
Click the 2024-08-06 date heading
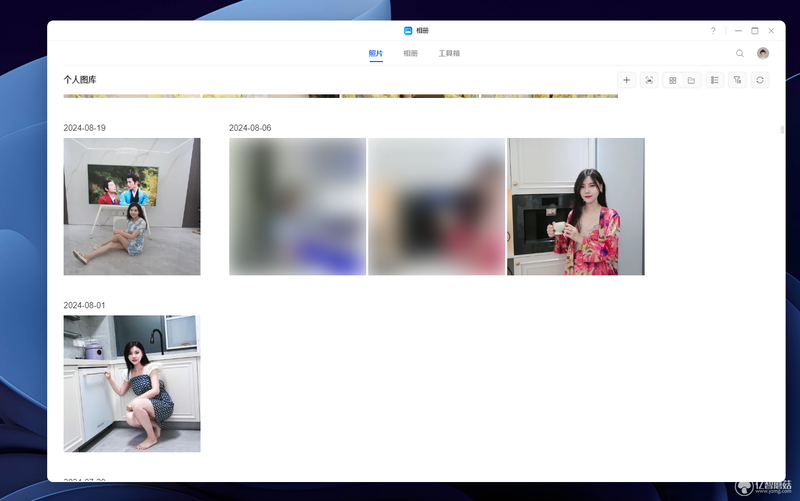(250, 128)
